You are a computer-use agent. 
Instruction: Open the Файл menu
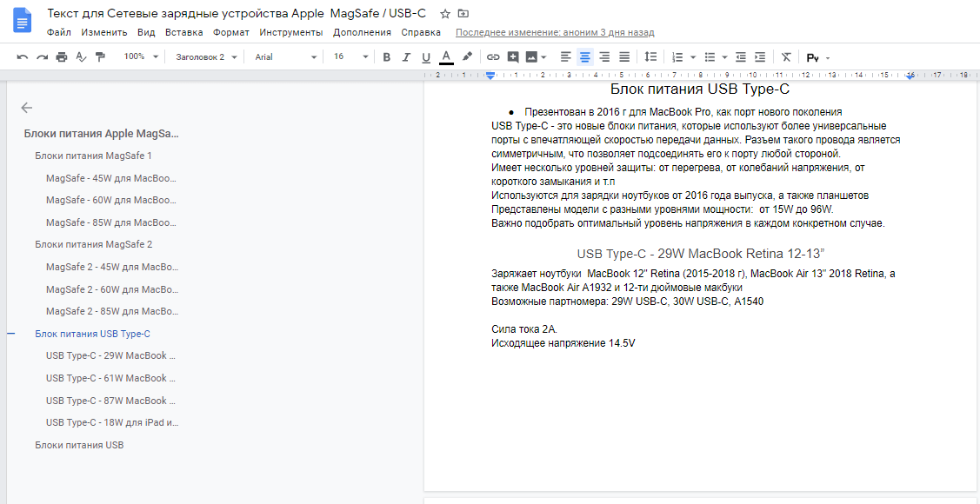point(59,32)
